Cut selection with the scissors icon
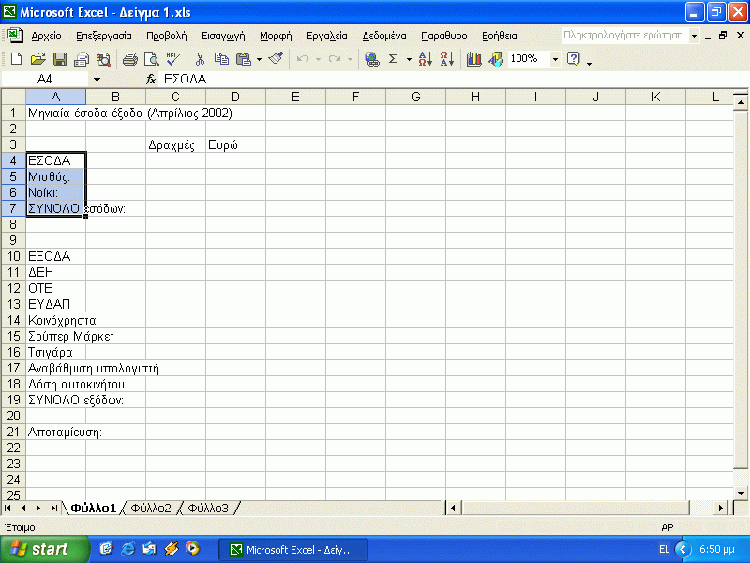Image resolution: width=750 pixels, height=563 pixels. pyautogui.click(x=199, y=59)
